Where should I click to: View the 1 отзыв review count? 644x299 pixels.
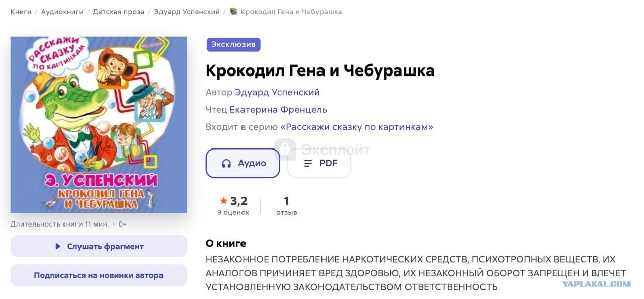coord(287,206)
